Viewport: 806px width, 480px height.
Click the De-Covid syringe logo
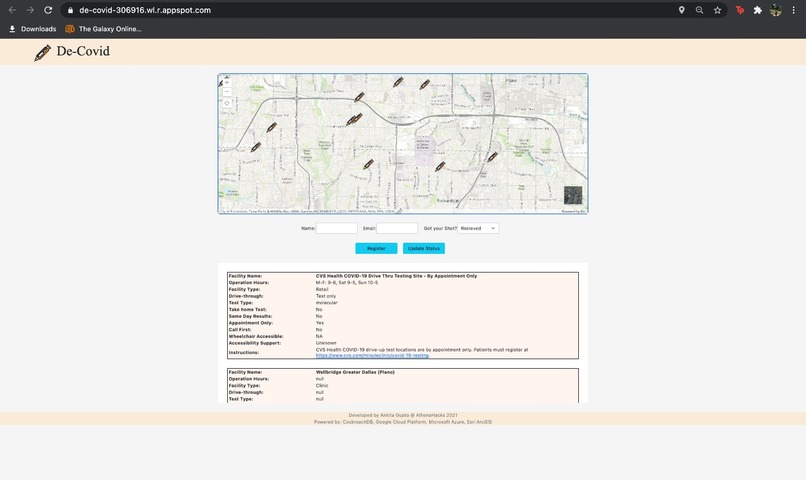(x=42, y=52)
